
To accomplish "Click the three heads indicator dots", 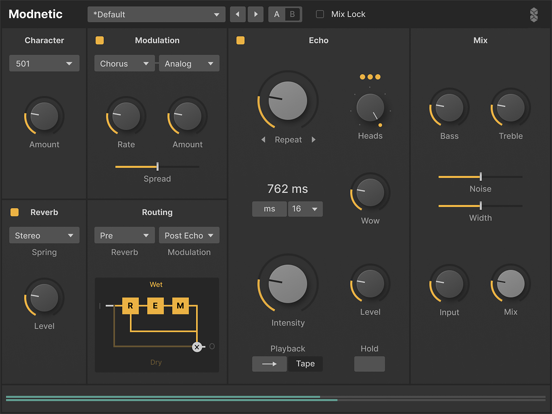I will click(370, 77).
